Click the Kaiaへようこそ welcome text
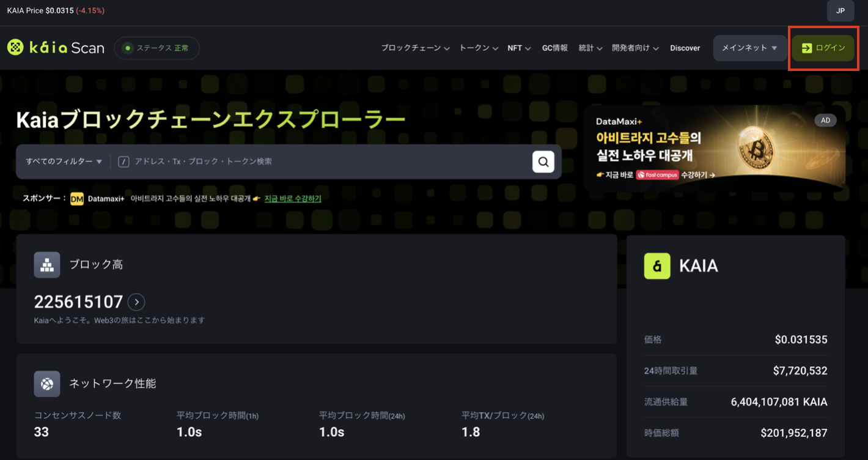The width and height of the screenshot is (868, 460). tap(119, 320)
